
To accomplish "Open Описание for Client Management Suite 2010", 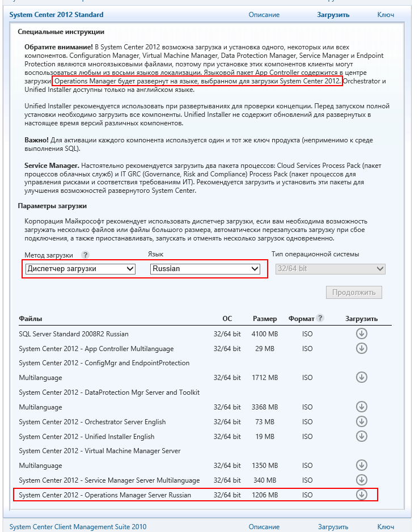I will pyautogui.click(x=264, y=526).
